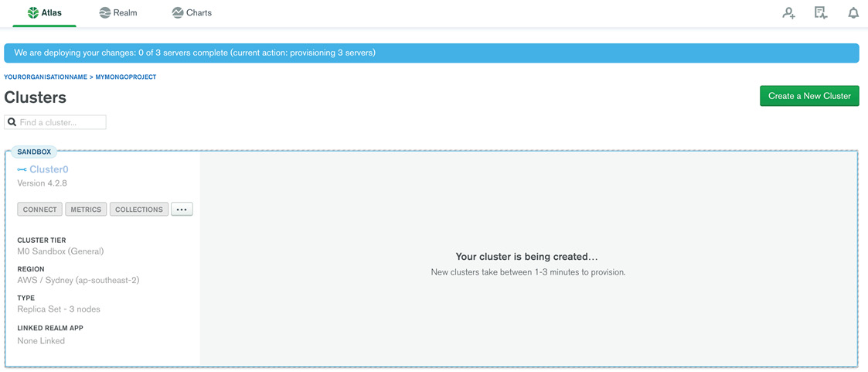Click the LINKED REALM APP label
Screen dimensions: 868x372
pos(50,328)
